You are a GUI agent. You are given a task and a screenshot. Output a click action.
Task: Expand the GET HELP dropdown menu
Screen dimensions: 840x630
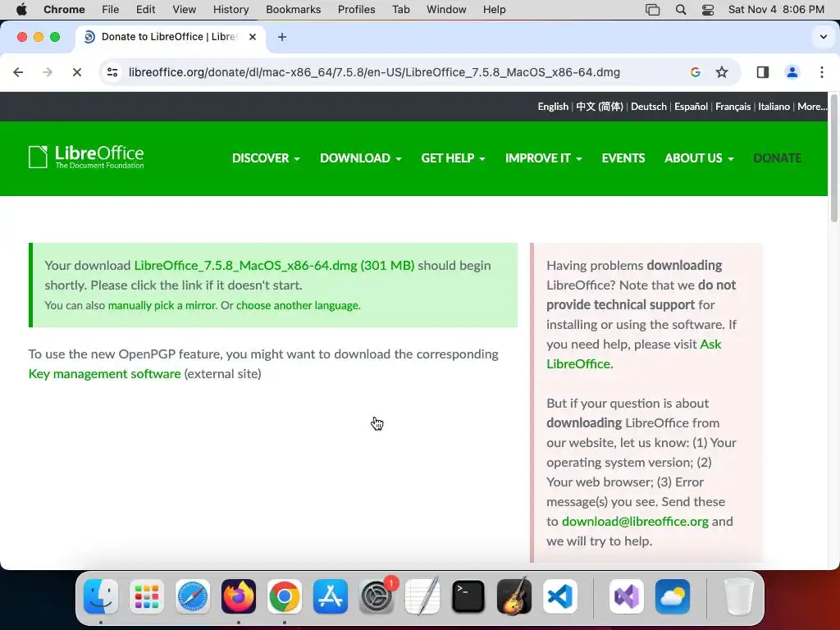coord(453,158)
